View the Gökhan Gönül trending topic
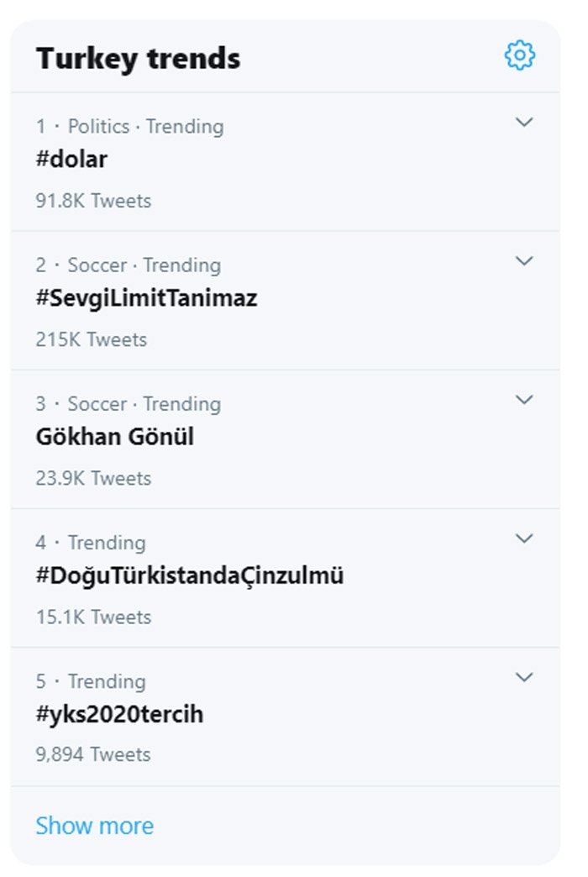This screenshot has width=588, height=877. [x=115, y=437]
